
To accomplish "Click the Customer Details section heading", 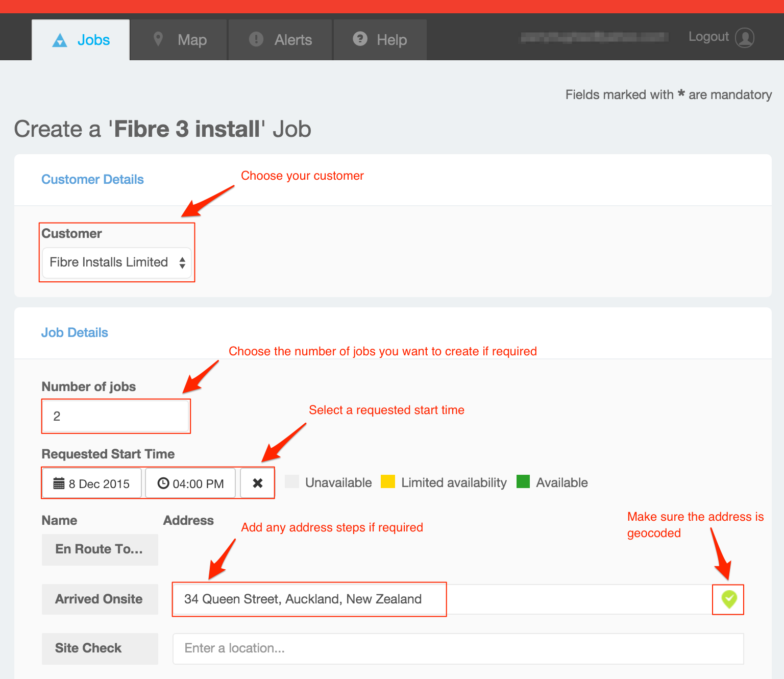I will click(x=92, y=179).
